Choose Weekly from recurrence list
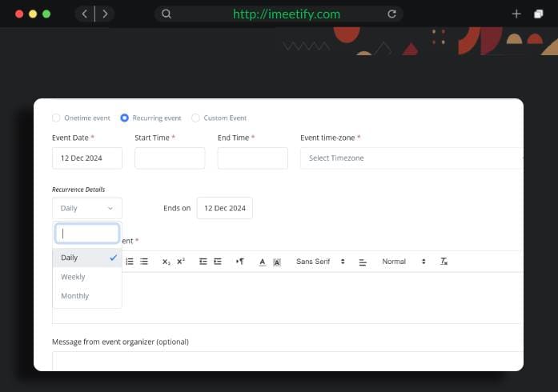558x392 pixels. click(73, 277)
